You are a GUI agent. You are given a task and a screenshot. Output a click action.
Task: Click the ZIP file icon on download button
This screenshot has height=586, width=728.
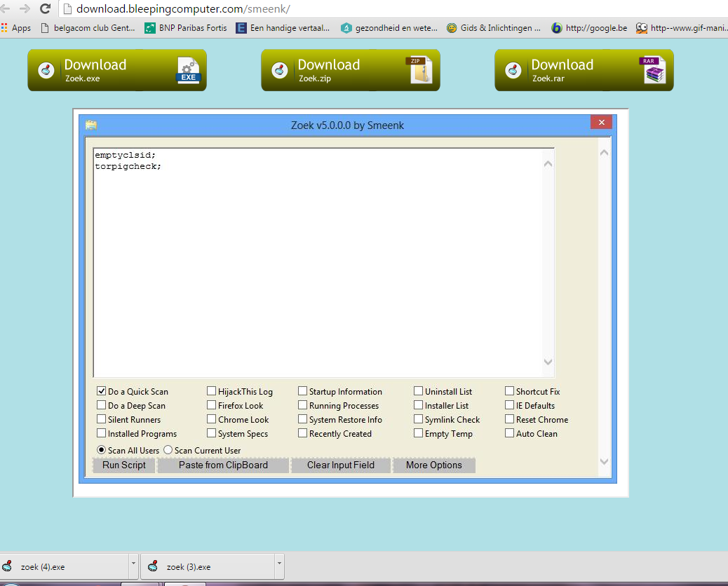click(419, 70)
